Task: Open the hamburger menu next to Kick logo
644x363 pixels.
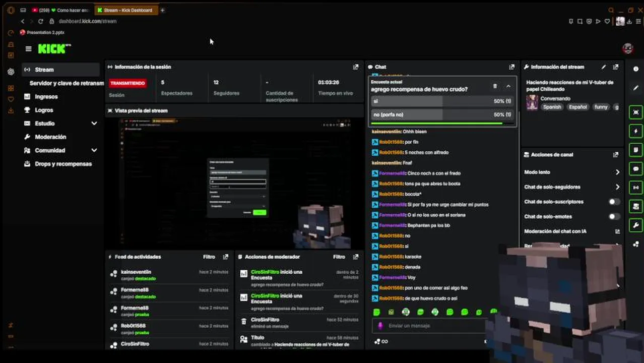Action: pos(29,49)
